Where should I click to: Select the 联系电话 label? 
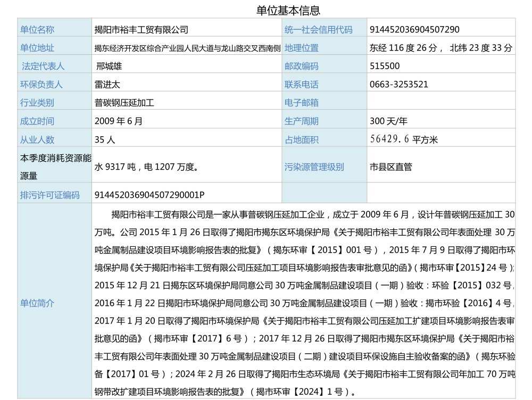(301, 85)
